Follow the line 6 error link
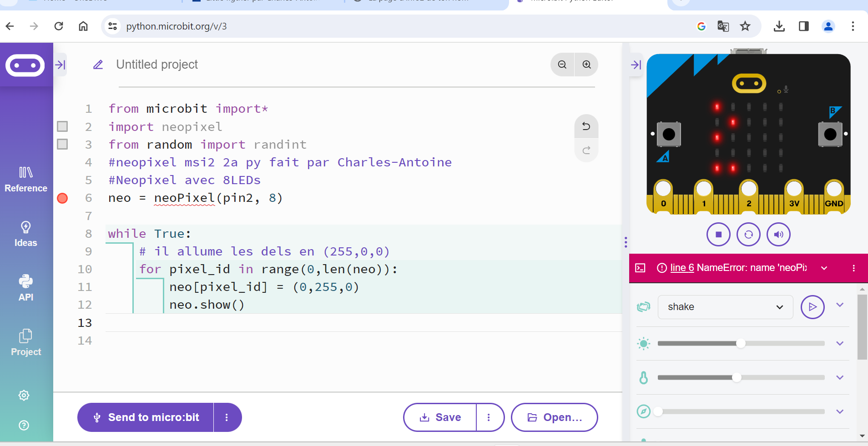 [x=682, y=268]
